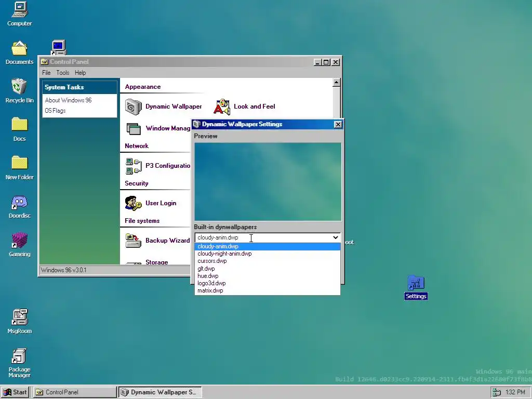Open the Documents desktop folder
The image size is (532, 399).
19,52
